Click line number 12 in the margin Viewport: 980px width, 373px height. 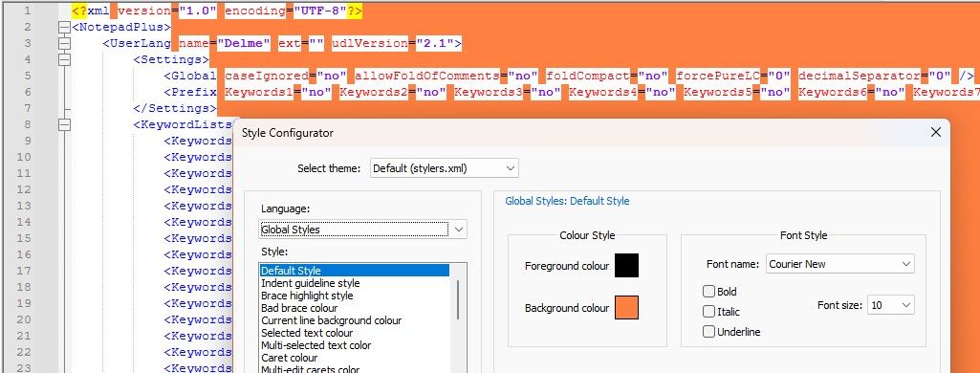(24, 190)
